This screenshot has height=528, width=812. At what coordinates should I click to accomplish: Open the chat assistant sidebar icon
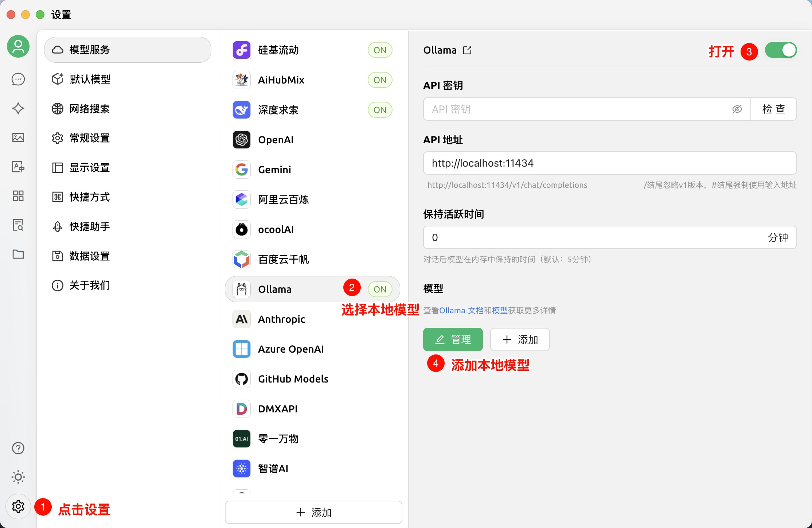pyautogui.click(x=18, y=79)
